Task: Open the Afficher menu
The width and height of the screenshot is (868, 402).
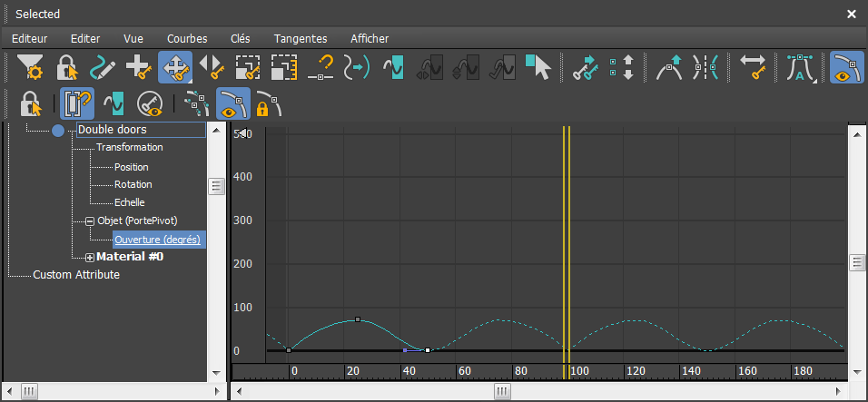Action: coord(370,39)
